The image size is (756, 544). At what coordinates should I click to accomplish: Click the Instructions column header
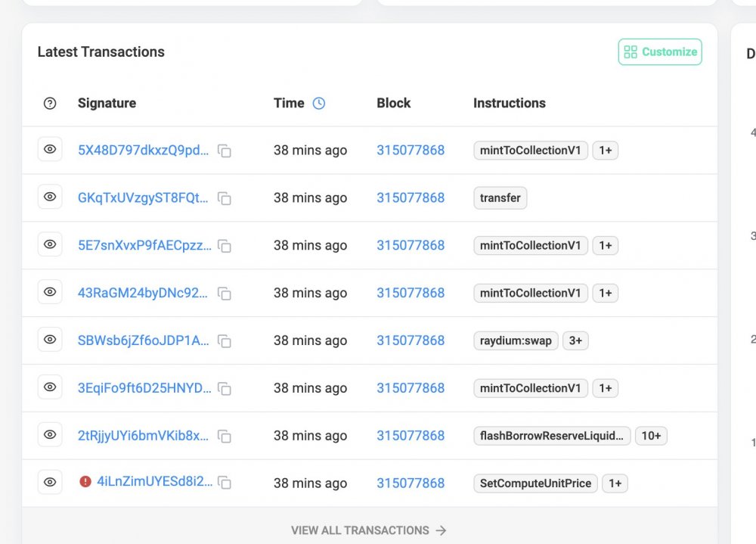tap(509, 104)
